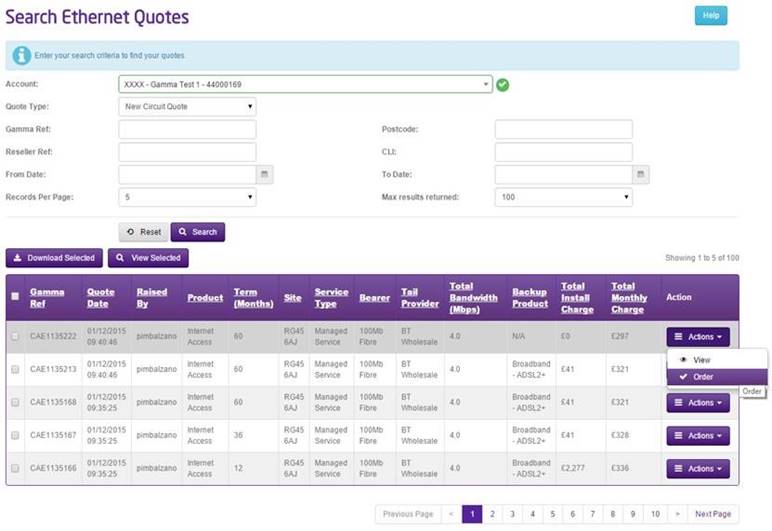
Task: Reset the search criteria
Action: tap(144, 232)
